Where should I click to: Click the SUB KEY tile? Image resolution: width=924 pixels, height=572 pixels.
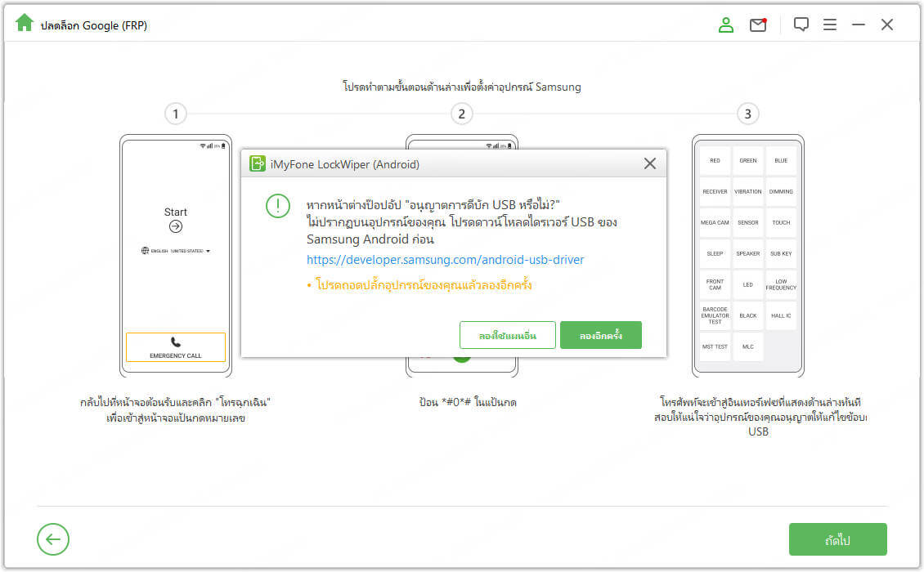point(781,254)
